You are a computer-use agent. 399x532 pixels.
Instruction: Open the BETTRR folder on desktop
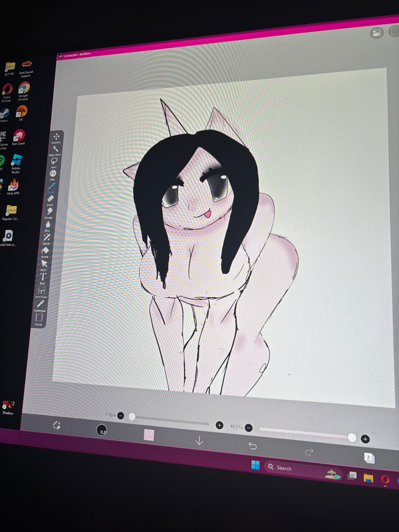click(x=9, y=68)
